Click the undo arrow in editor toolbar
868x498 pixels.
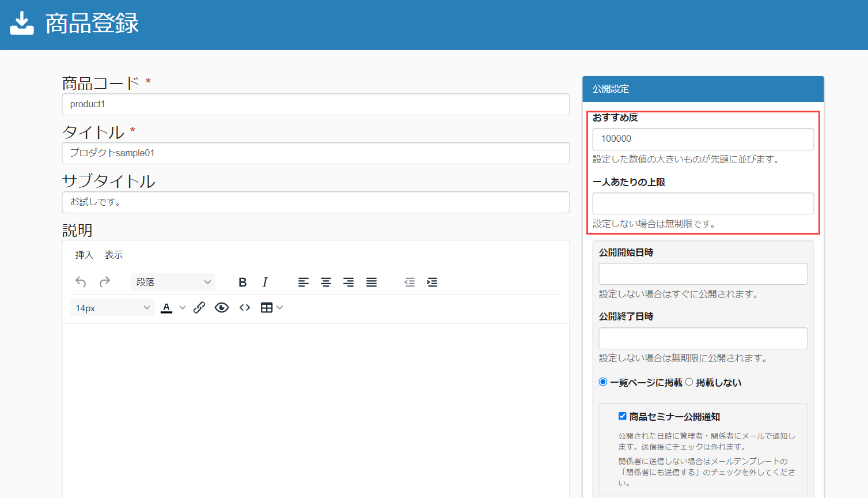click(x=81, y=282)
